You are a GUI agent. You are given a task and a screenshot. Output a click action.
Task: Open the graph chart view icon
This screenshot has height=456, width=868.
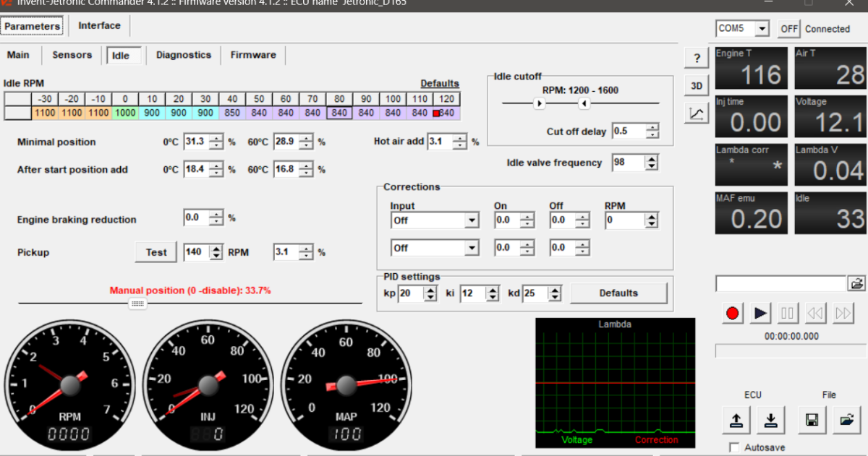coord(696,113)
